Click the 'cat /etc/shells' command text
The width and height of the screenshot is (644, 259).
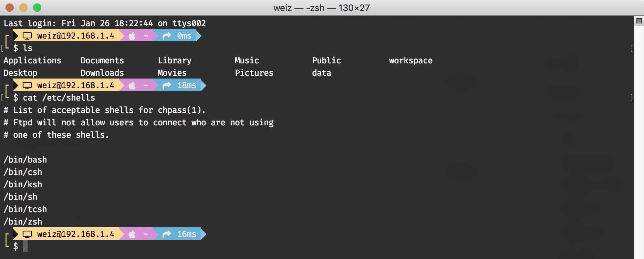tap(59, 98)
